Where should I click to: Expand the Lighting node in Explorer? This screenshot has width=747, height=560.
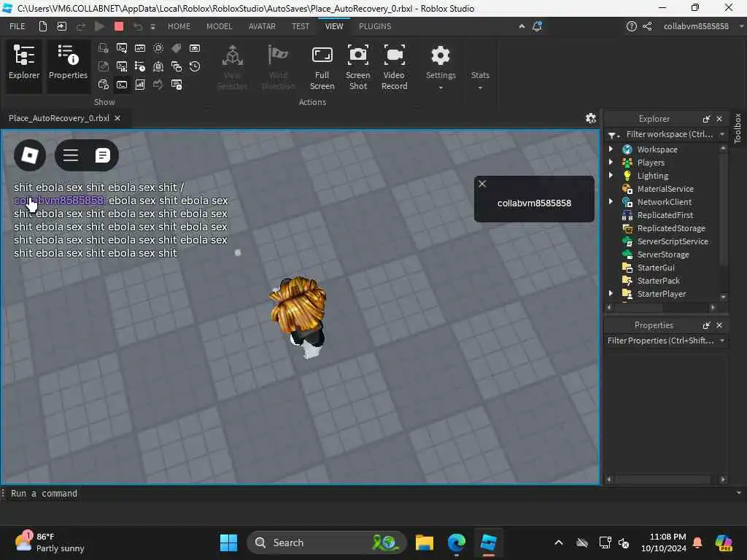(611, 175)
